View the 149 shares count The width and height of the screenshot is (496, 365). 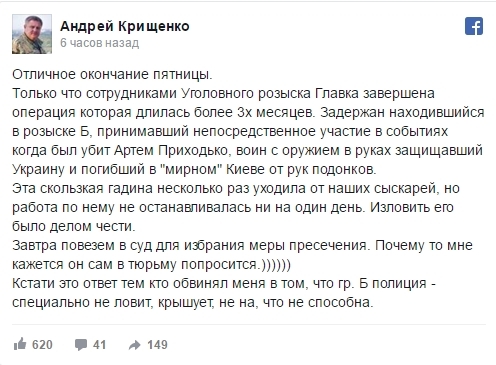point(157,345)
